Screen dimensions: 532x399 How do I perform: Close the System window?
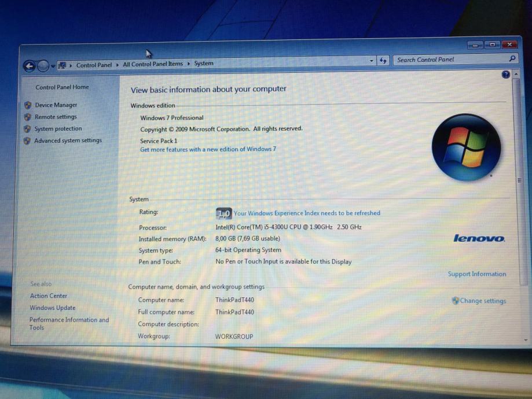[509, 45]
